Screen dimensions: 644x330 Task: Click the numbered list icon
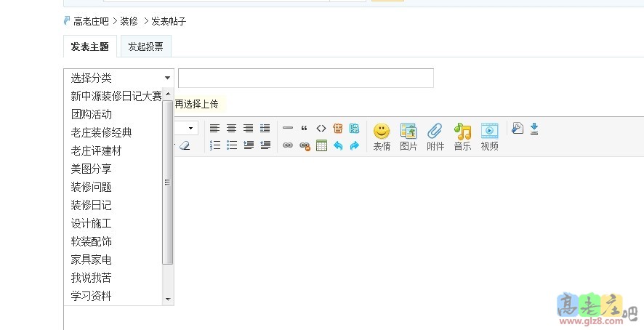tap(214, 145)
